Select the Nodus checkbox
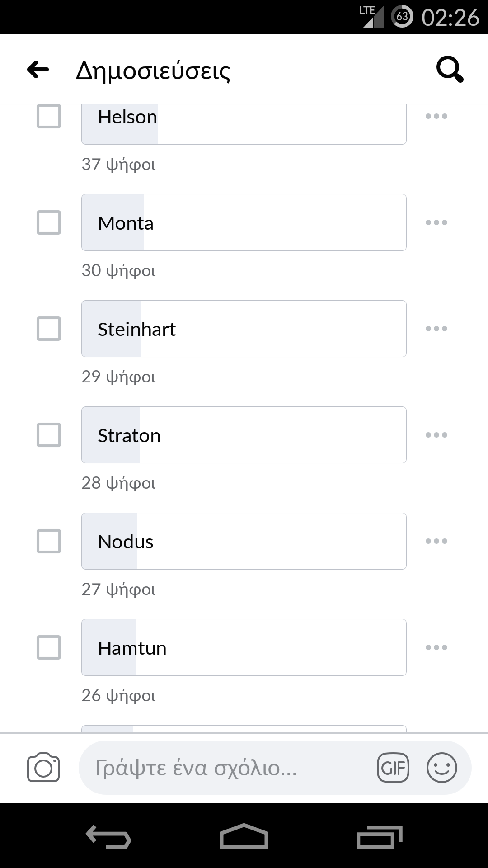The height and width of the screenshot is (868, 488). 49,541
